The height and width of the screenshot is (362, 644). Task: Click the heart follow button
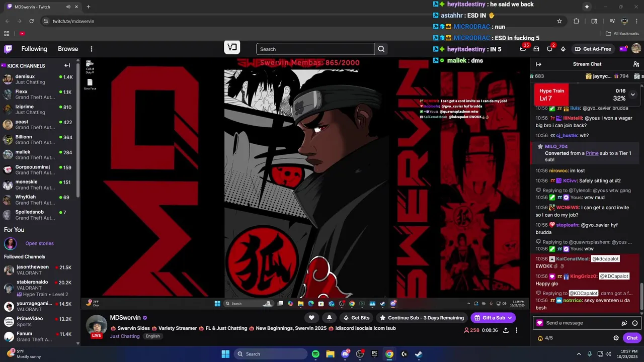pyautogui.click(x=311, y=318)
